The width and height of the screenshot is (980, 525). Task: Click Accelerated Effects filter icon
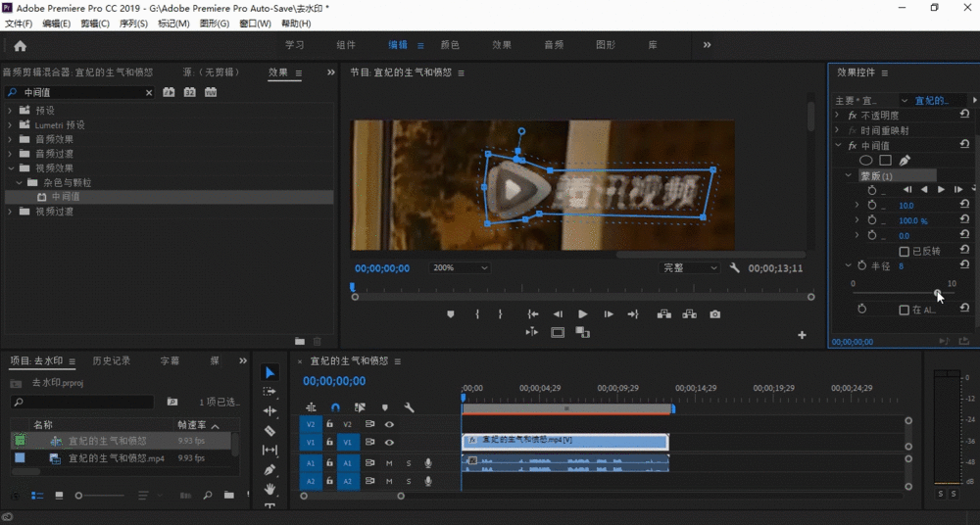point(169,92)
